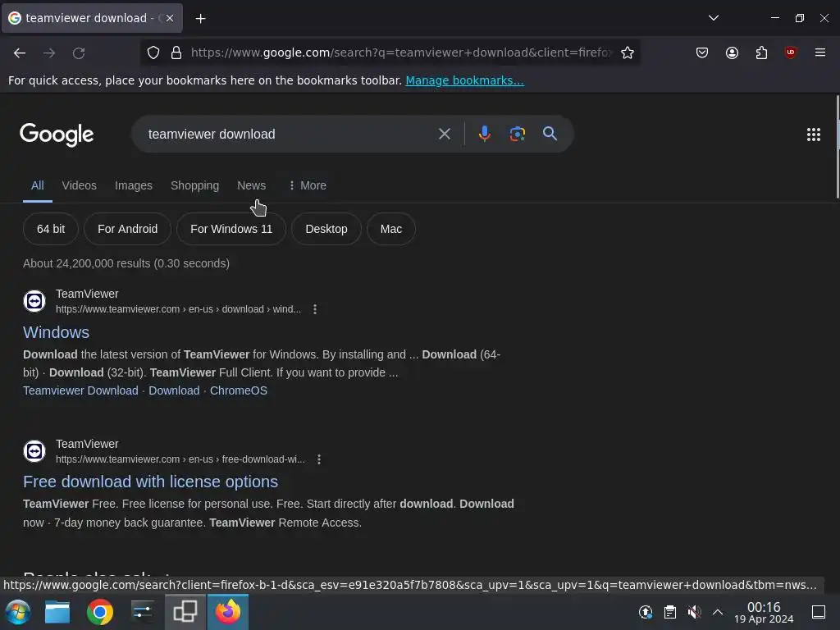Viewport: 840px width, 630px height.
Task: Open the Teamviewer Download sitelink
Action: pos(80,390)
